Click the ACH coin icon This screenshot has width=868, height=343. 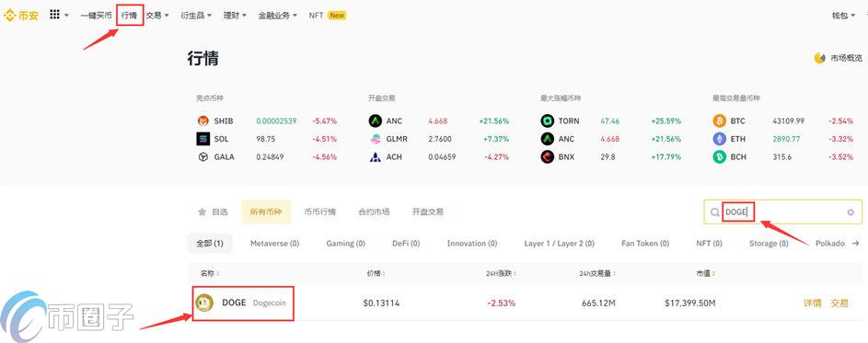point(376,157)
